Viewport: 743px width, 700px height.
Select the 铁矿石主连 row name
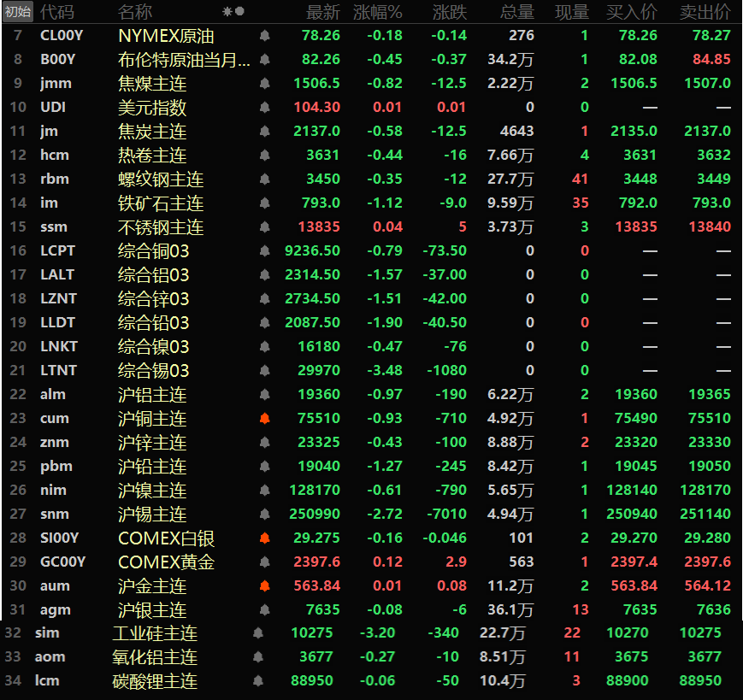click(x=161, y=203)
